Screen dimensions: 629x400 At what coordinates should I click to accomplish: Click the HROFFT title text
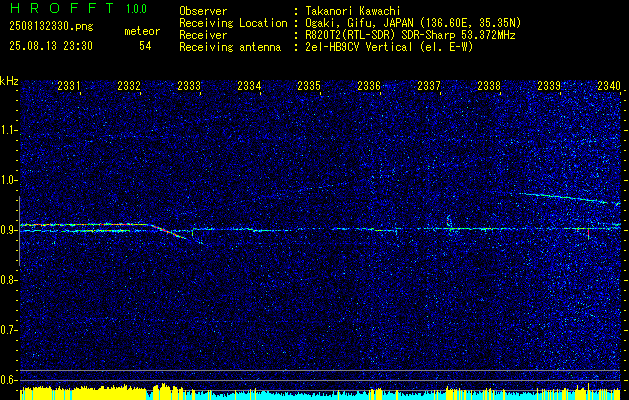[62, 8]
